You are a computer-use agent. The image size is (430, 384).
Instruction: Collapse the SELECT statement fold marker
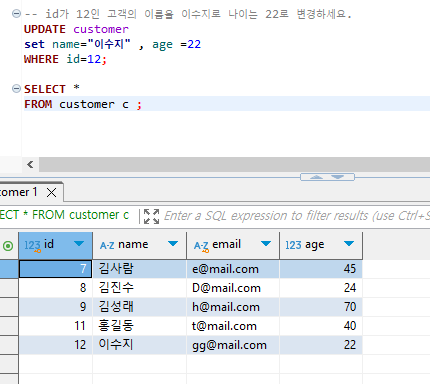16,89
